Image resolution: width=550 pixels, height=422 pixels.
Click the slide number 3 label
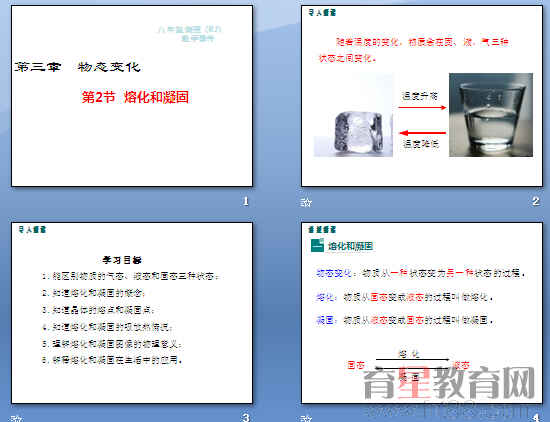coord(246,417)
